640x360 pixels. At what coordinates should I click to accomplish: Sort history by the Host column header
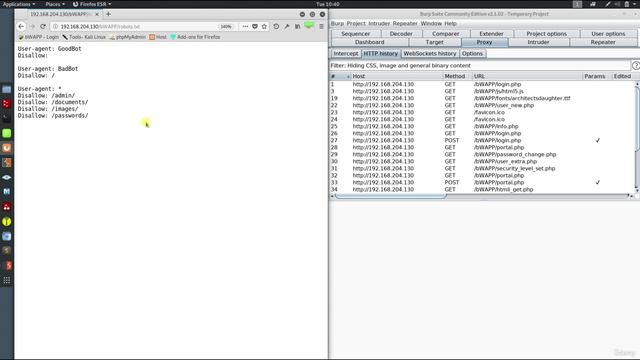coord(397,76)
